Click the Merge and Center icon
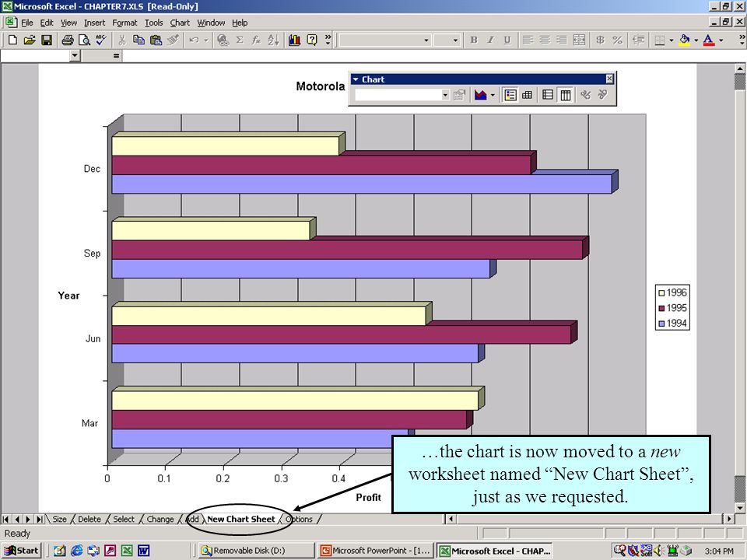This screenshot has height=560, width=747. [x=579, y=40]
